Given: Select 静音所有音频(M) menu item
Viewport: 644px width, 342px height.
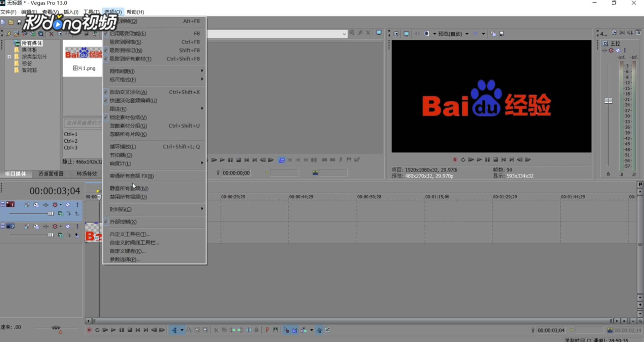Looking at the screenshot, I should tap(155, 188).
